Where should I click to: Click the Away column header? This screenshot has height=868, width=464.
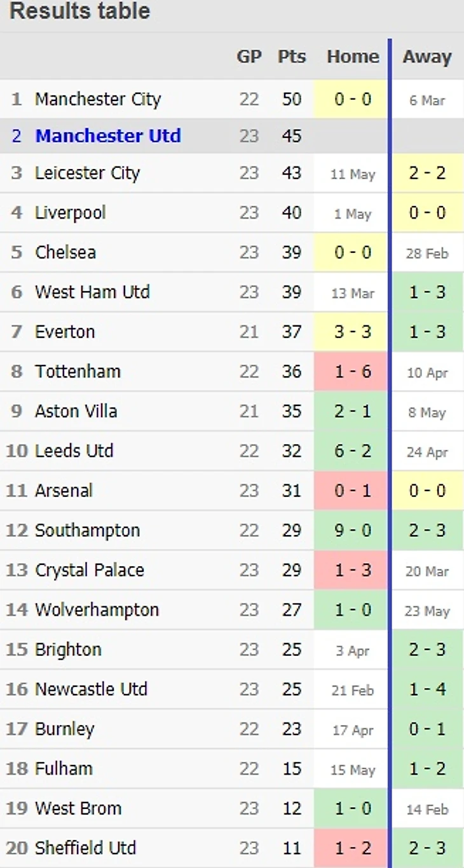click(427, 57)
